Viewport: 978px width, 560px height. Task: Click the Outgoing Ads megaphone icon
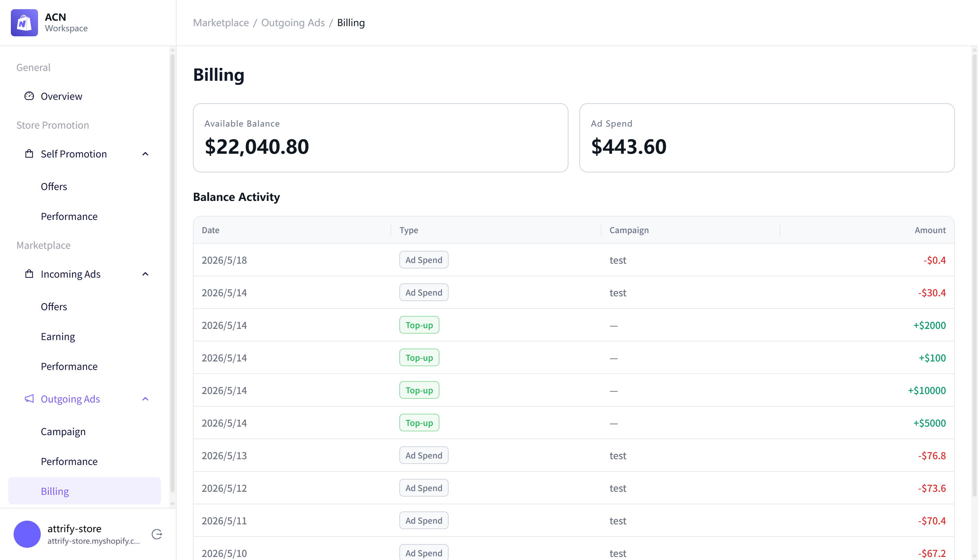pos(29,399)
